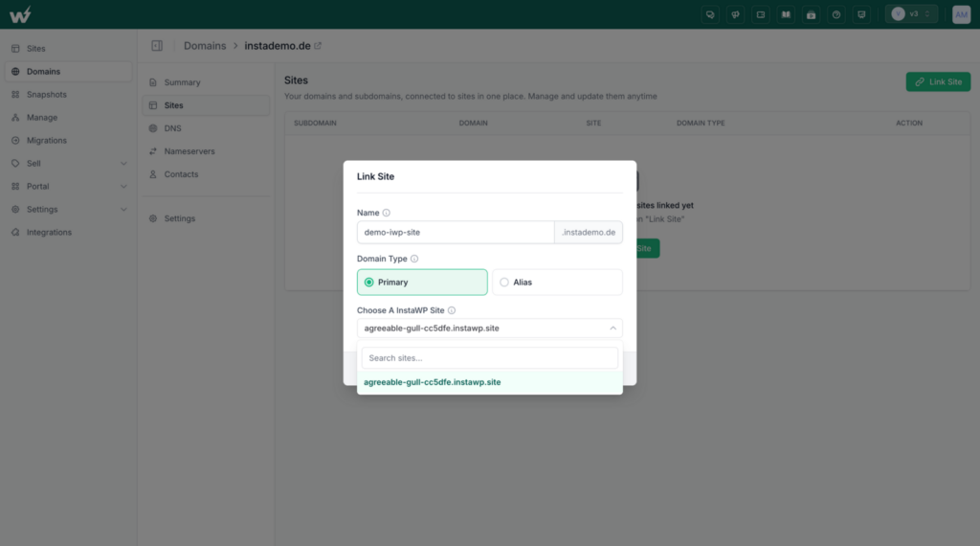Open Integrations in left sidebar
980x546 pixels.
68,232
